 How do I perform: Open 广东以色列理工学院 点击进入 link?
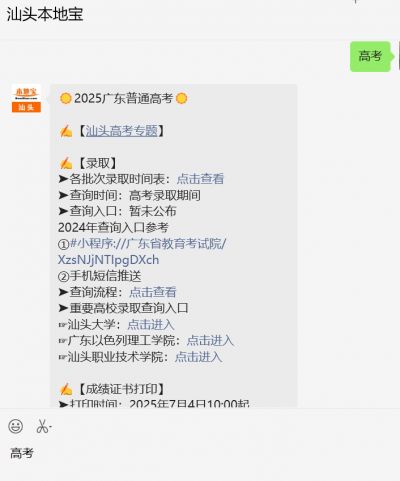(x=210, y=340)
